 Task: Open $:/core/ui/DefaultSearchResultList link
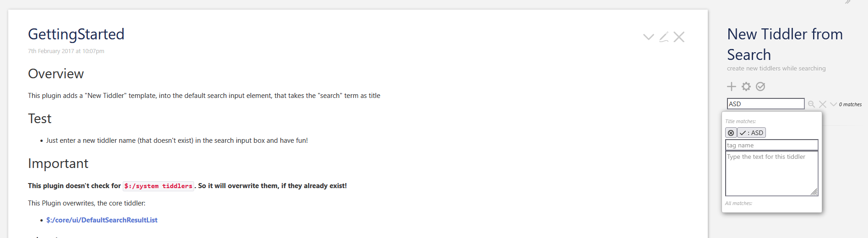click(x=102, y=220)
